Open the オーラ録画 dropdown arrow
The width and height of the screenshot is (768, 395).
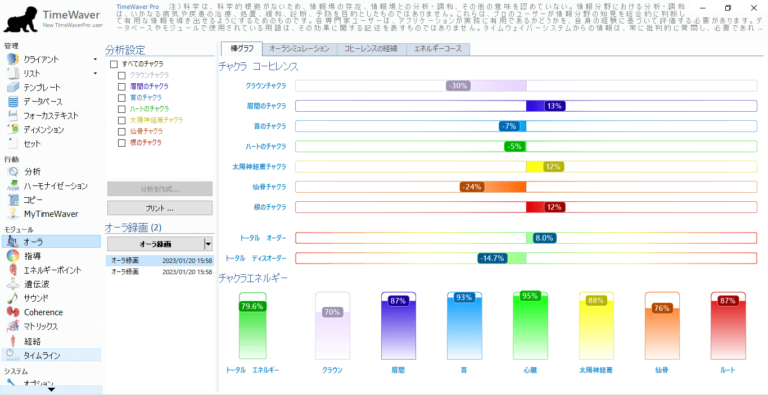coord(209,244)
